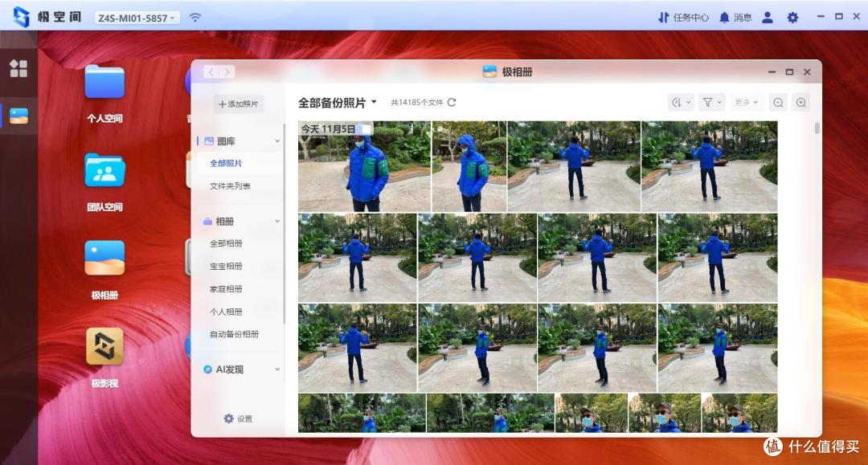Click the 图库 gallery icon
The width and height of the screenshot is (868, 465).
coord(209,141)
